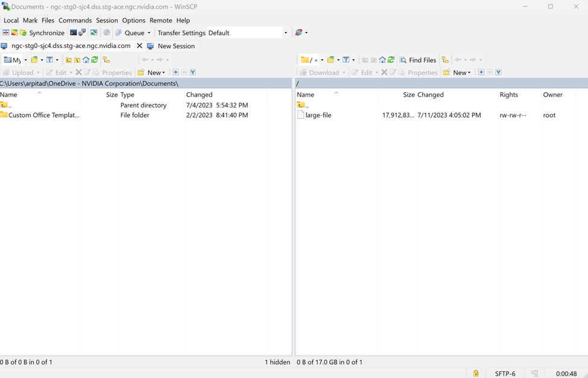This screenshot has width=588, height=378.
Task: Click the Queue button
Action: click(130, 33)
